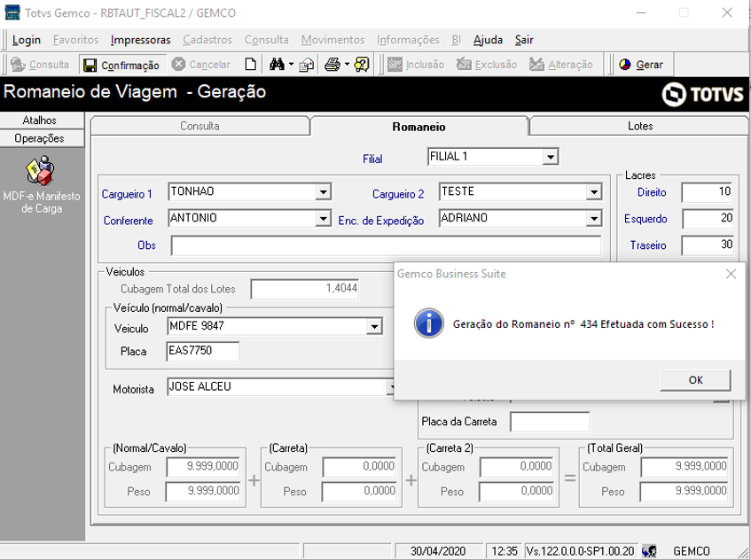This screenshot has height=560, width=751.
Task: Expand the Cargueiro 1 dropdown
Action: 324,192
